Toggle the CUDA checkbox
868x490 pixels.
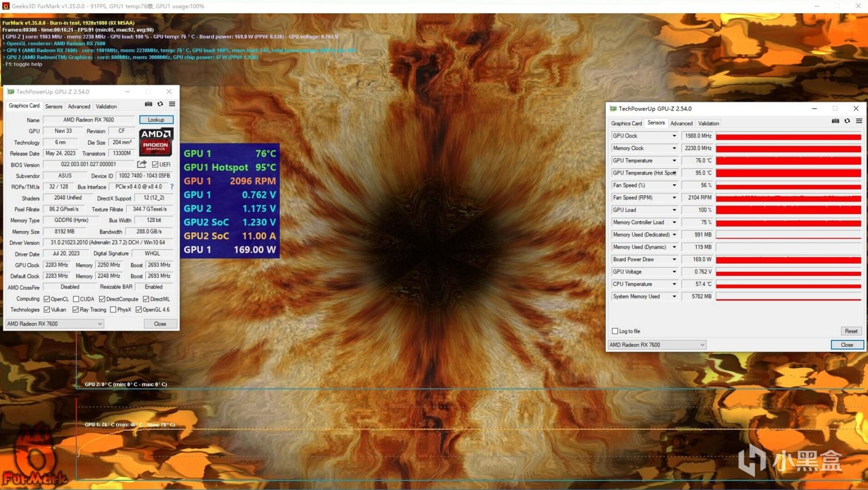pos(76,299)
